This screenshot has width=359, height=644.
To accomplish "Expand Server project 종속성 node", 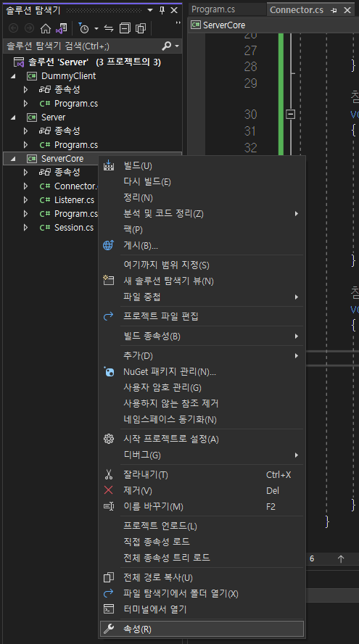I will 26,131.
